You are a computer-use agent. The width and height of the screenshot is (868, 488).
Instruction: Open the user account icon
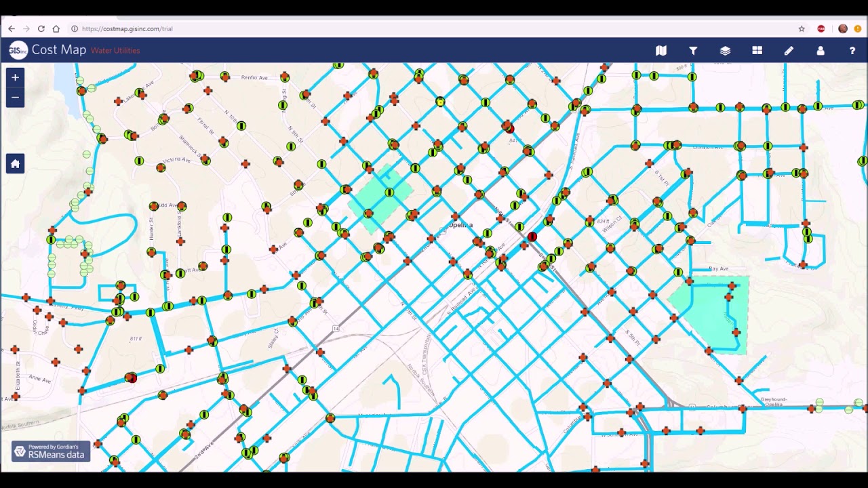click(821, 51)
